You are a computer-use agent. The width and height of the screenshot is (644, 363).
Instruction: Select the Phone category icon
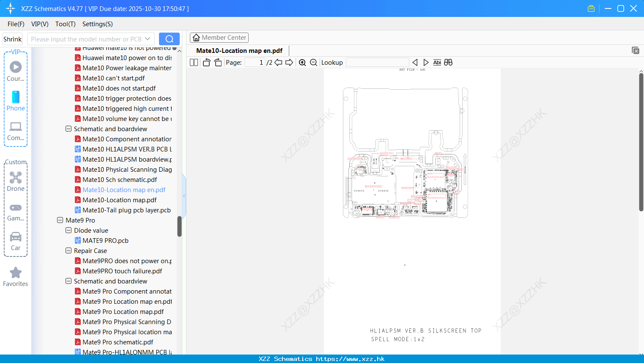coord(16,101)
